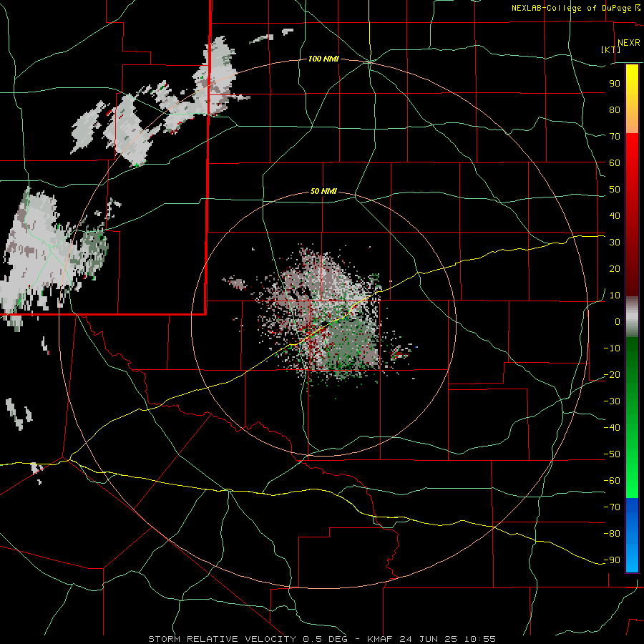The height and width of the screenshot is (644, 644).
Task: Click the -70 value on the velocity scale
Action: pyautogui.click(x=612, y=507)
